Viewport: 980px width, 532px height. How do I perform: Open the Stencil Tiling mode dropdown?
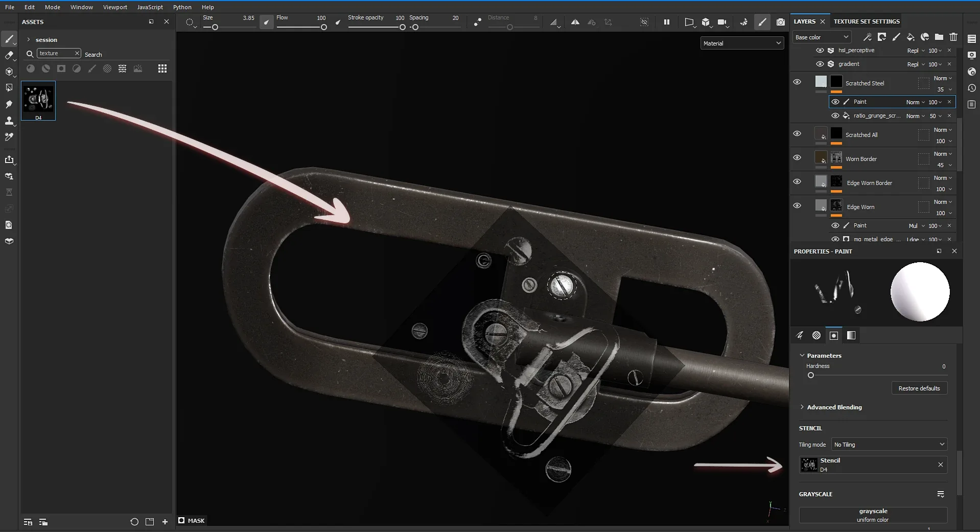[889, 445]
